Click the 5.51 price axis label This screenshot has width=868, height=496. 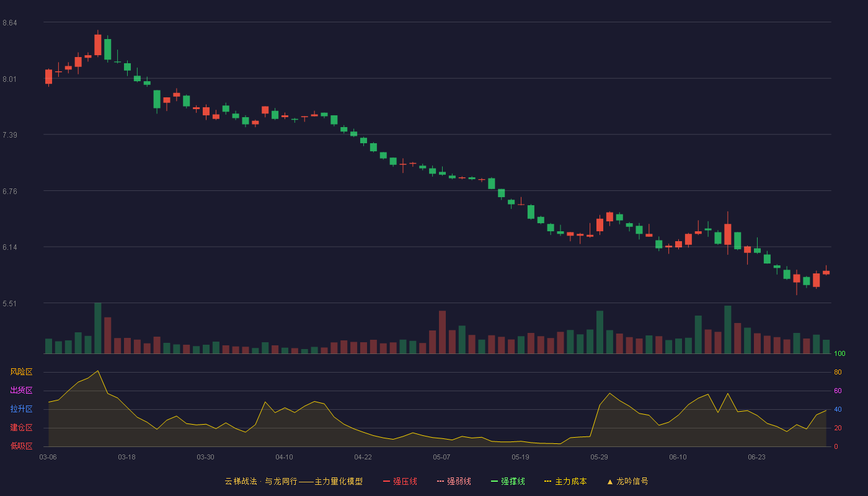click(x=10, y=304)
